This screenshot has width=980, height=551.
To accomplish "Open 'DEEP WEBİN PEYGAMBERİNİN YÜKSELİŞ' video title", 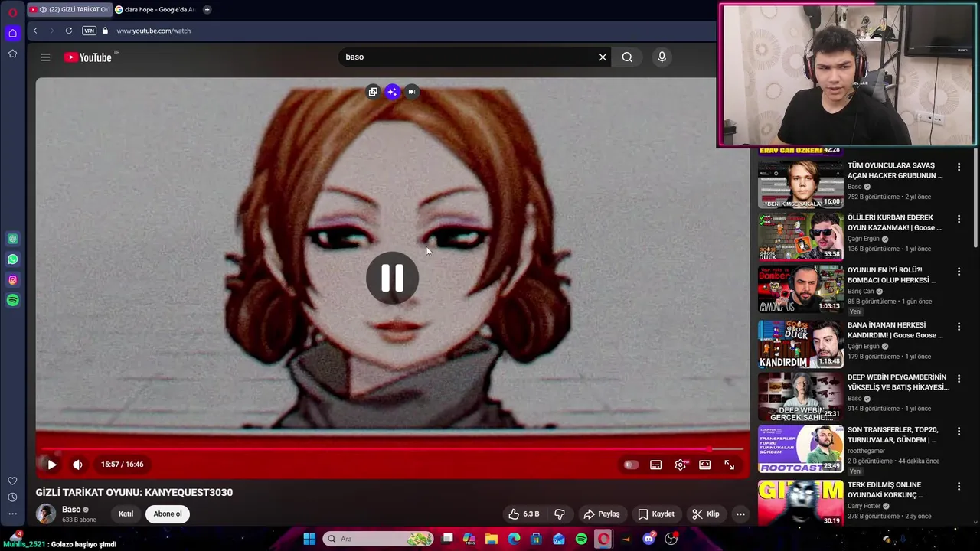I will pos(898,383).
